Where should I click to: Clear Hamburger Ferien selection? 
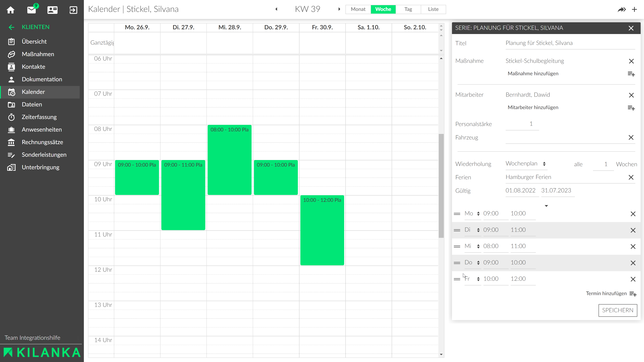coord(631,177)
